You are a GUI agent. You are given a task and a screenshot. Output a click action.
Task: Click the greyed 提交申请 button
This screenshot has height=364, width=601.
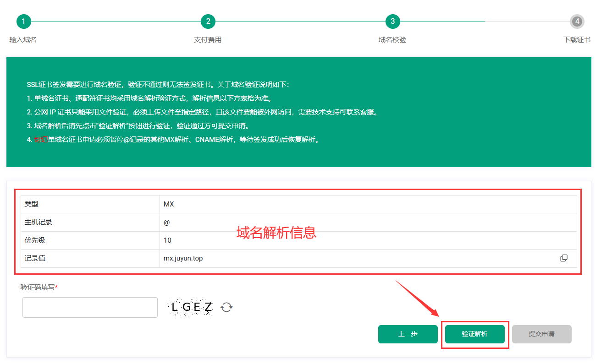tap(542, 334)
